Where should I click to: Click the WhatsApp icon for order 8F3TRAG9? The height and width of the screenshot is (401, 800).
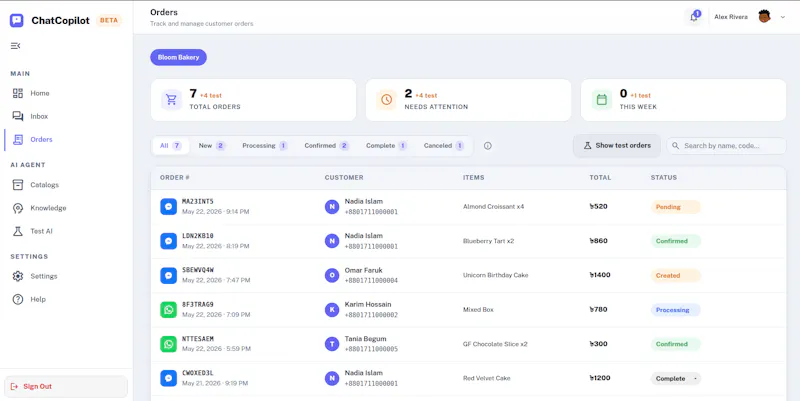(x=168, y=310)
